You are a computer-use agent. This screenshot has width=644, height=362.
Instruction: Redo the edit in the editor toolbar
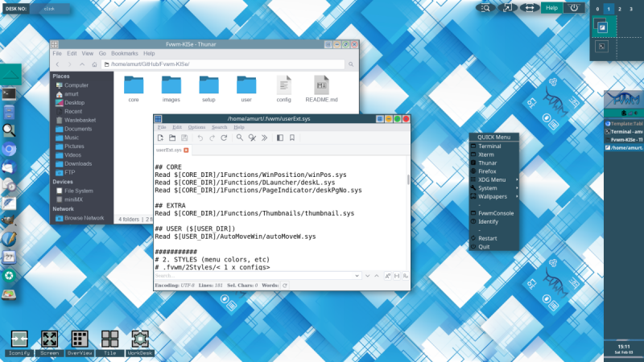212,138
